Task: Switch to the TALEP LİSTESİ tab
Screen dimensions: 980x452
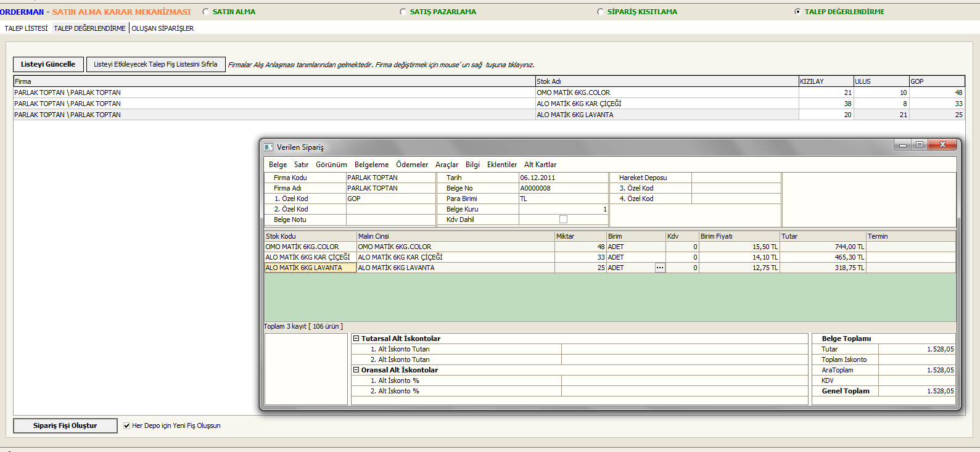Action: tap(26, 28)
